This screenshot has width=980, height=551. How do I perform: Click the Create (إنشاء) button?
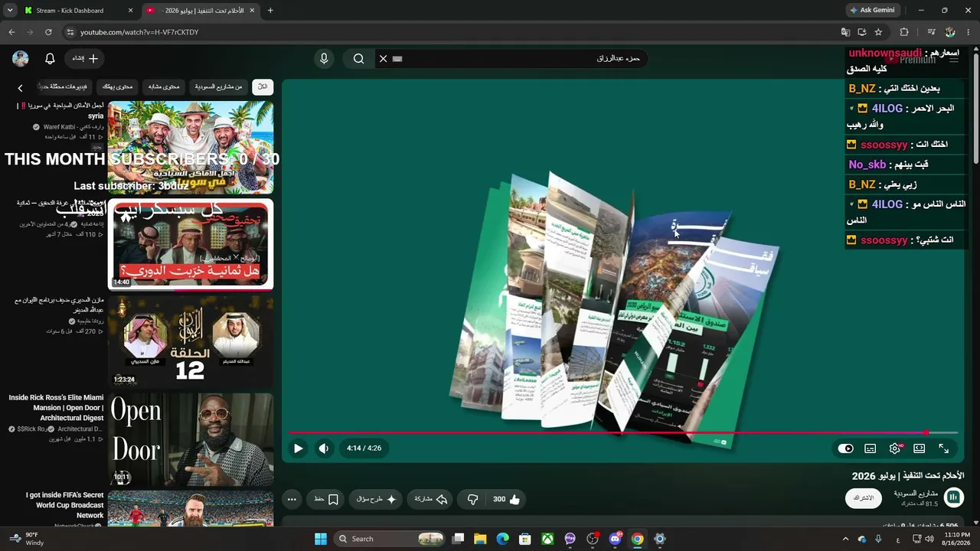tap(86, 59)
